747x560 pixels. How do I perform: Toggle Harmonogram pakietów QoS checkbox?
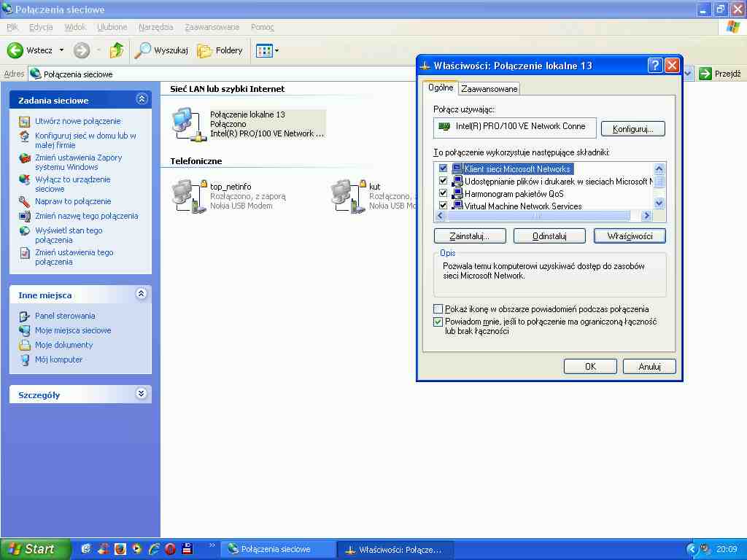443,193
